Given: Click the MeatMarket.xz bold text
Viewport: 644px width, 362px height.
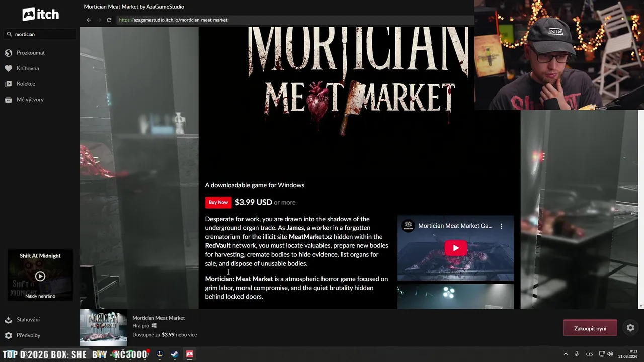Looking at the screenshot, I should pyautogui.click(x=310, y=237).
